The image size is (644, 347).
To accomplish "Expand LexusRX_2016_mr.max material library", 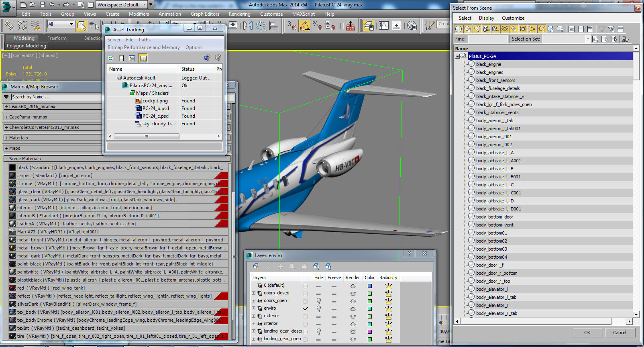I will [6, 107].
